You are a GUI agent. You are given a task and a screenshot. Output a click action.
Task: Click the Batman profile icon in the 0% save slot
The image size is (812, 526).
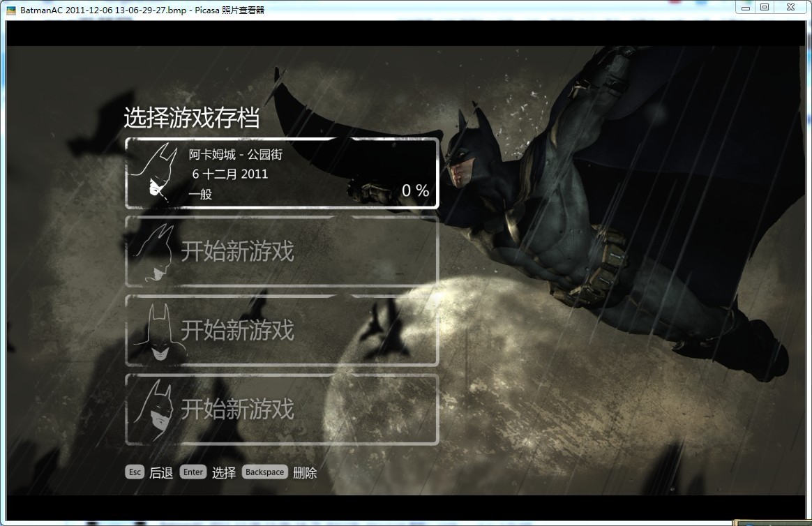[154, 173]
